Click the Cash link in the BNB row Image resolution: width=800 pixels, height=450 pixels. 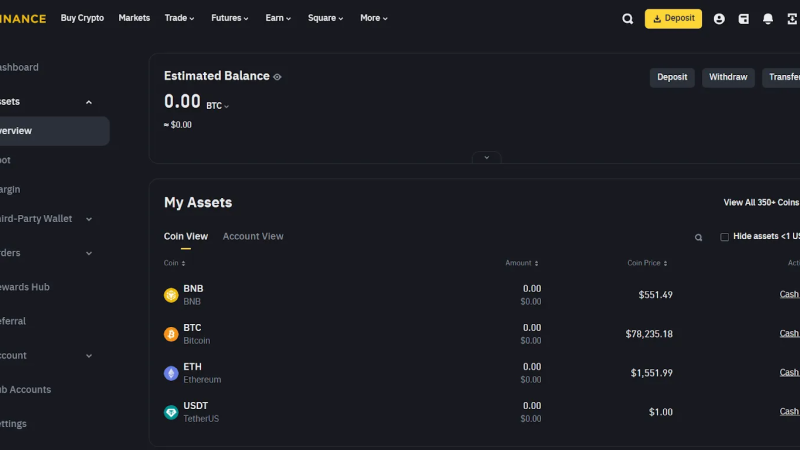pyautogui.click(x=789, y=294)
